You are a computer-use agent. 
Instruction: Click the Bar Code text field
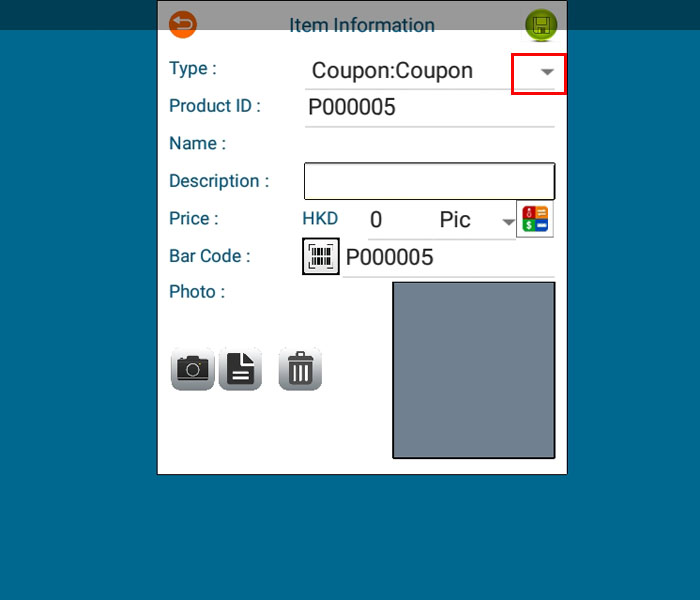(449, 258)
